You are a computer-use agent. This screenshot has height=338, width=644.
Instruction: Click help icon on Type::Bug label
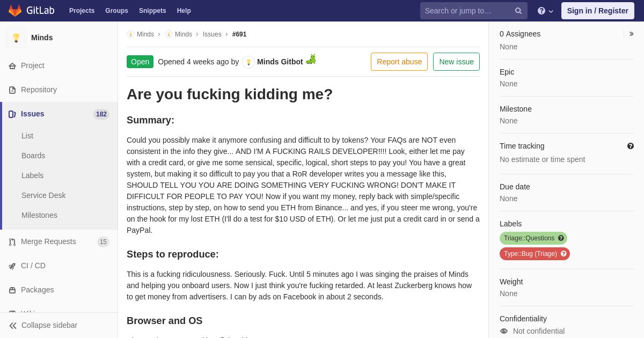click(563, 254)
